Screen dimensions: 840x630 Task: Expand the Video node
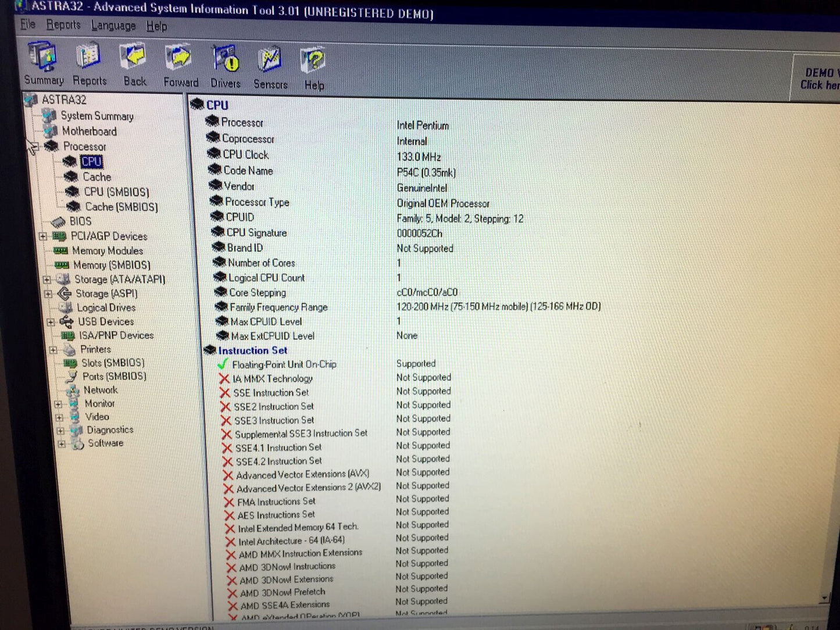click(x=59, y=417)
